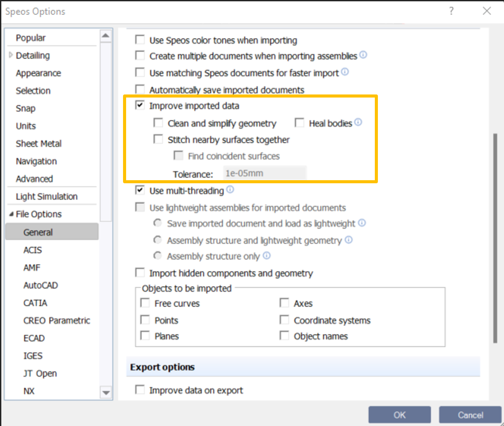Select General under File Options
The height and width of the screenshot is (426, 504).
52,232
